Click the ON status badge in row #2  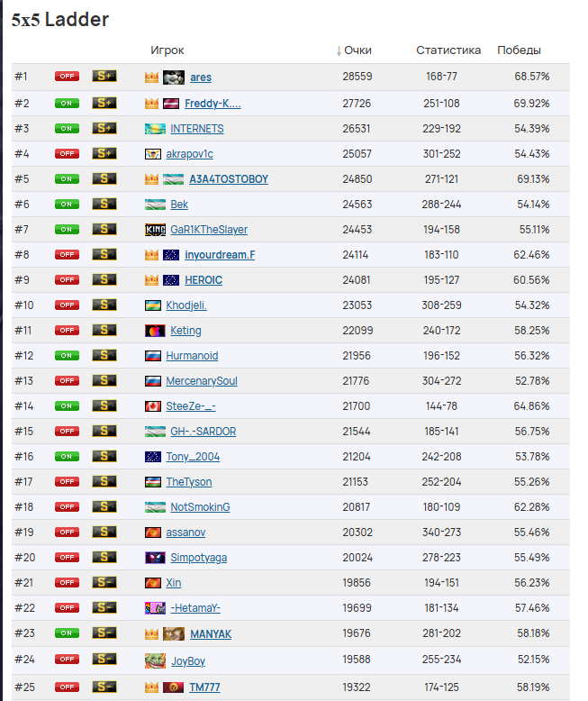pos(67,104)
